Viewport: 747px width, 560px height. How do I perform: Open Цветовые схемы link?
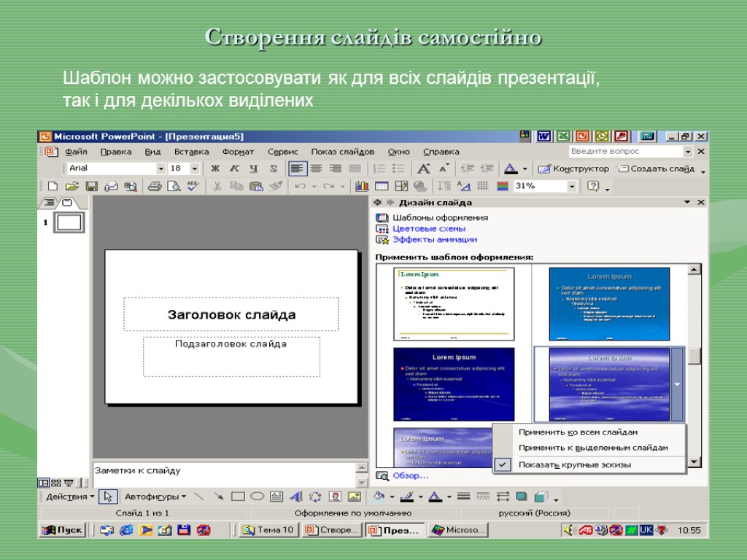429,228
